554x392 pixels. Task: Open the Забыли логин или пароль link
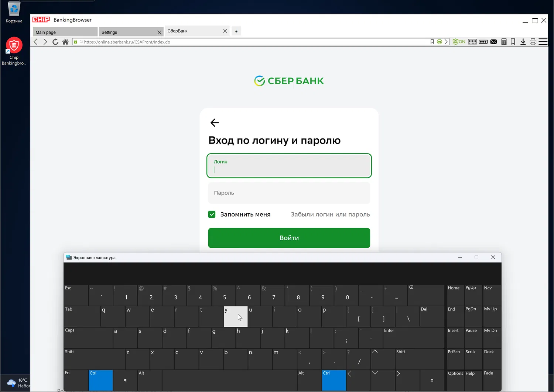(x=331, y=214)
